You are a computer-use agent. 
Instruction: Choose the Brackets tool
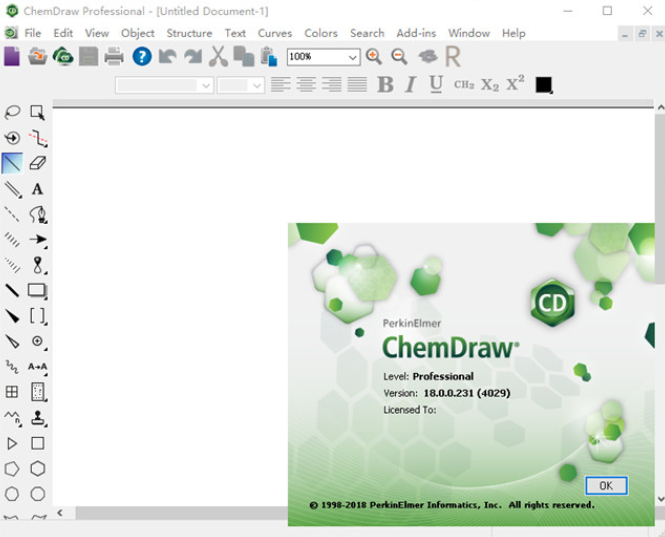click(x=38, y=316)
